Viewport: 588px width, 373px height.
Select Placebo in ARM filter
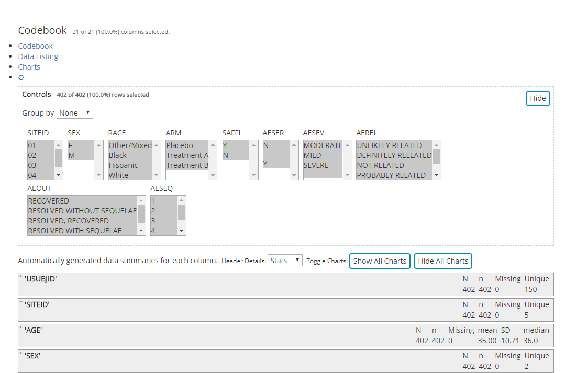(x=187, y=145)
